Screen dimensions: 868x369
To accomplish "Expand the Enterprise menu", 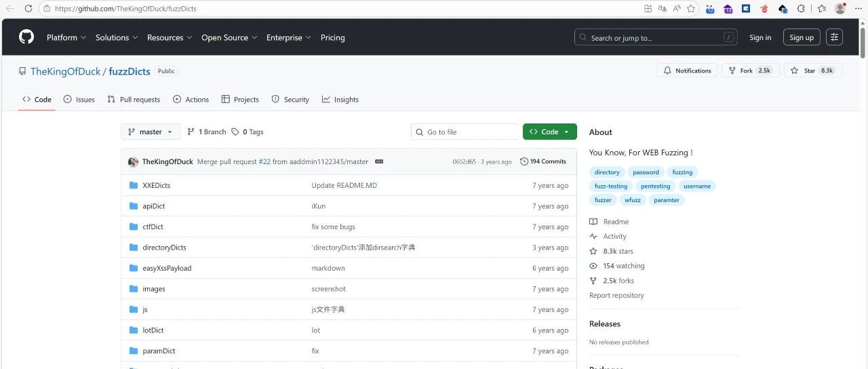I will [289, 37].
